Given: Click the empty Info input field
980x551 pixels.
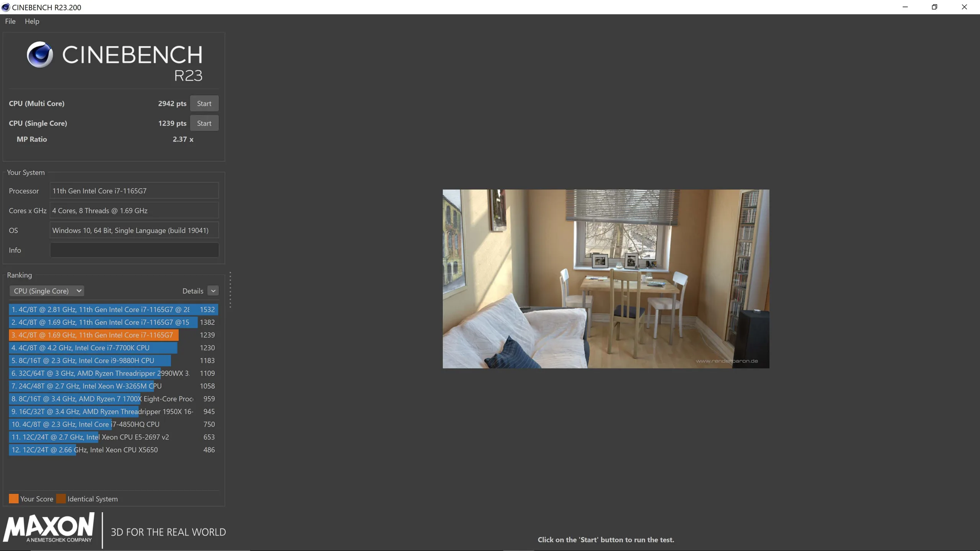Looking at the screenshot, I should pyautogui.click(x=134, y=250).
